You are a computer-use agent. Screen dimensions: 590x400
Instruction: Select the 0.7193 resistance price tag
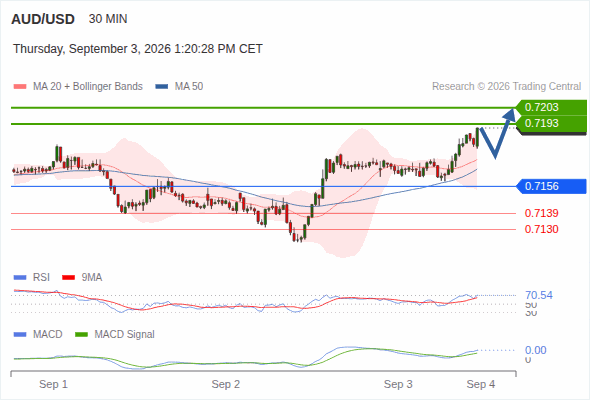(x=551, y=123)
